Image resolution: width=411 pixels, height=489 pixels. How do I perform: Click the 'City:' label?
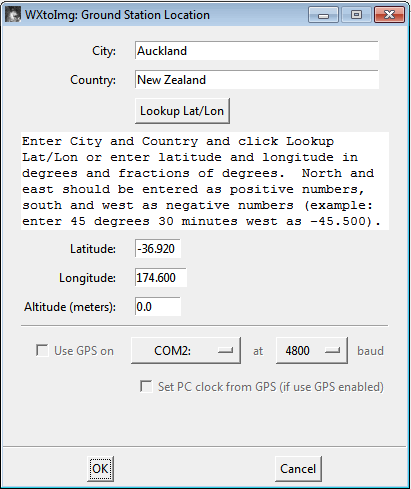click(104, 51)
